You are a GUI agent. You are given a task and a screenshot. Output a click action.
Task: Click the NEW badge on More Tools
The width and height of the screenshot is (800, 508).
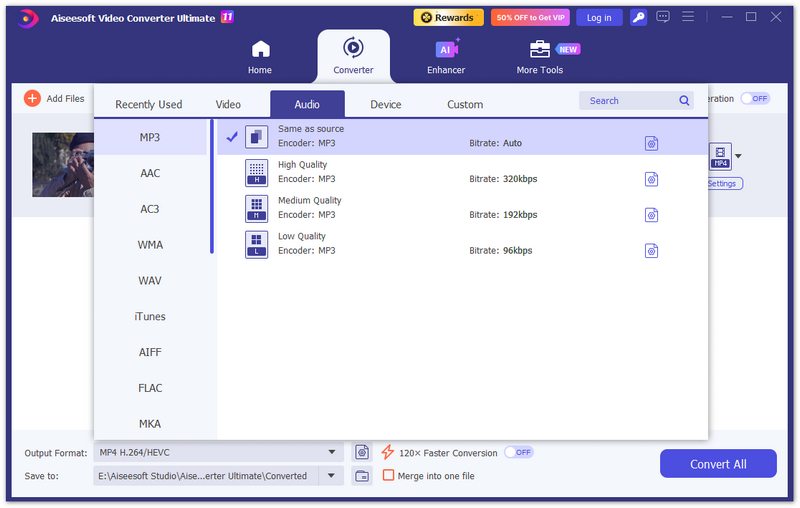pyautogui.click(x=568, y=49)
